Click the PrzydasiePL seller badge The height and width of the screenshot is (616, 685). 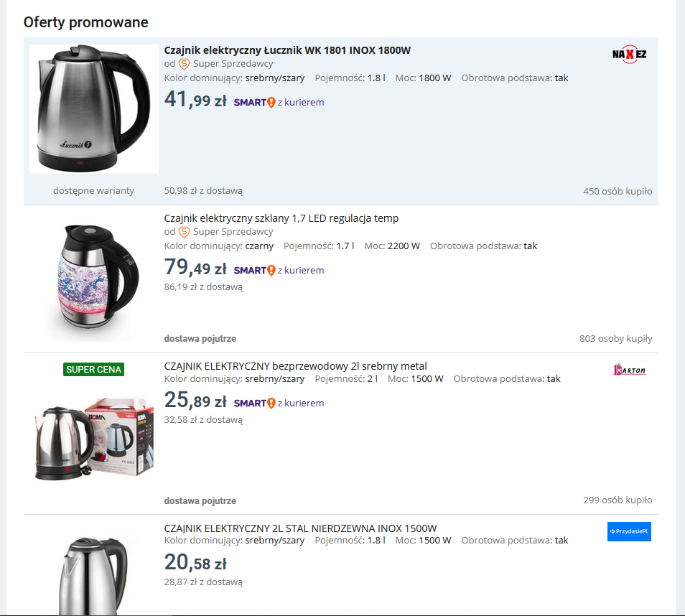[x=629, y=531]
